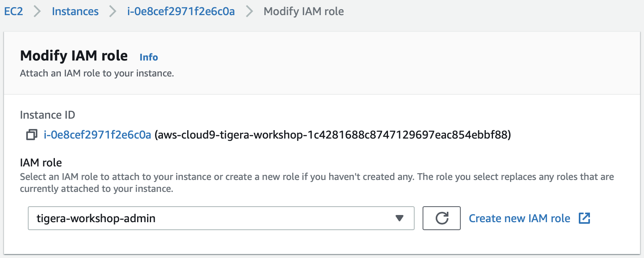Open the tigera-workshop-admin role selector
The height and width of the screenshot is (258, 644).
click(221, 218)
